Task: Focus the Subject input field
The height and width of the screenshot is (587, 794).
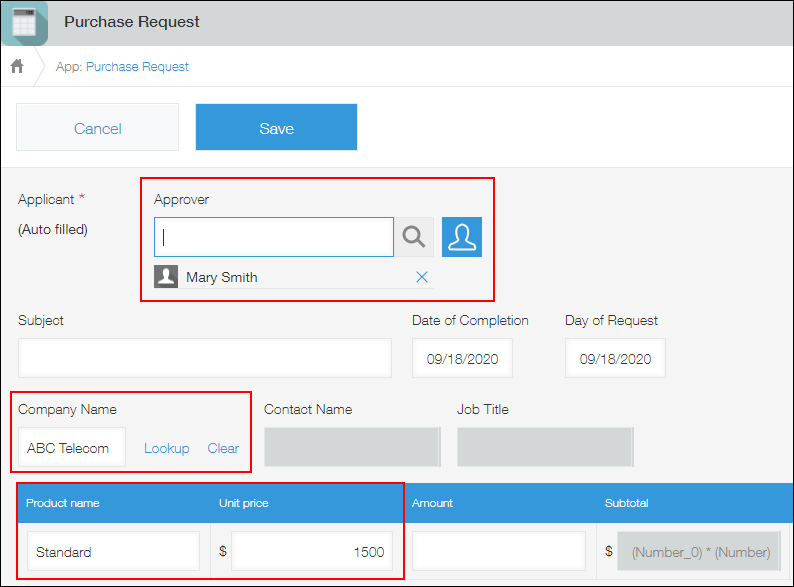Action: click(x=205, y=358)
